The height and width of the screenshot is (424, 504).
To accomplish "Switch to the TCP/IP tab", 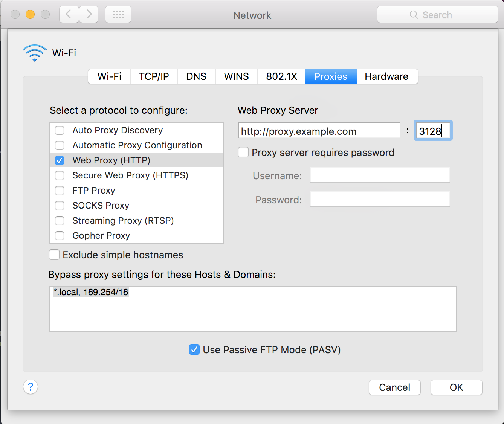I will point(154,76).
